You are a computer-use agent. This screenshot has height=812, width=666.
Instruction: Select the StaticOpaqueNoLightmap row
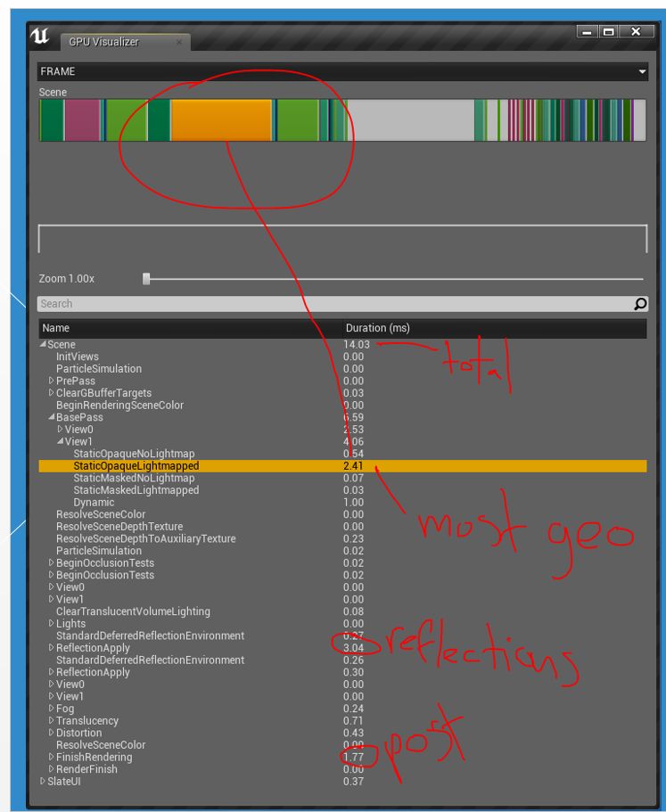pyautogui.click(x=343, y=454)
